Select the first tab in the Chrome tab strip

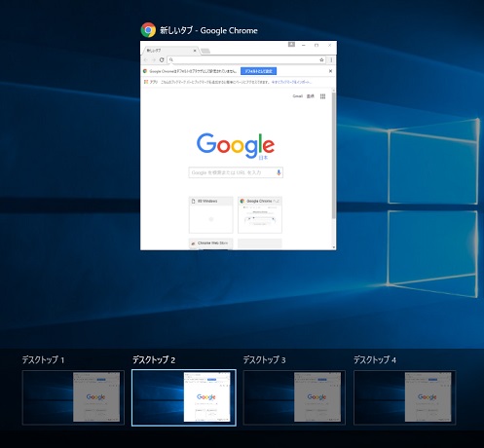coord(170,51)
